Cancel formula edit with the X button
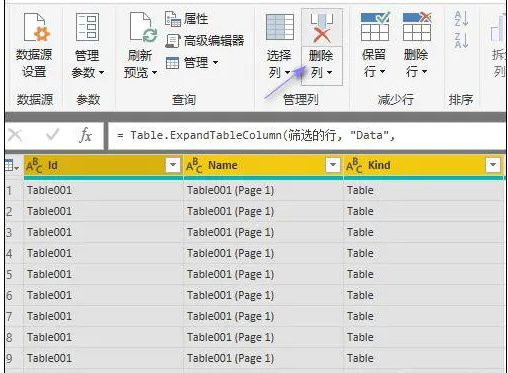The image size is (508, 373). tap(15, 135)
